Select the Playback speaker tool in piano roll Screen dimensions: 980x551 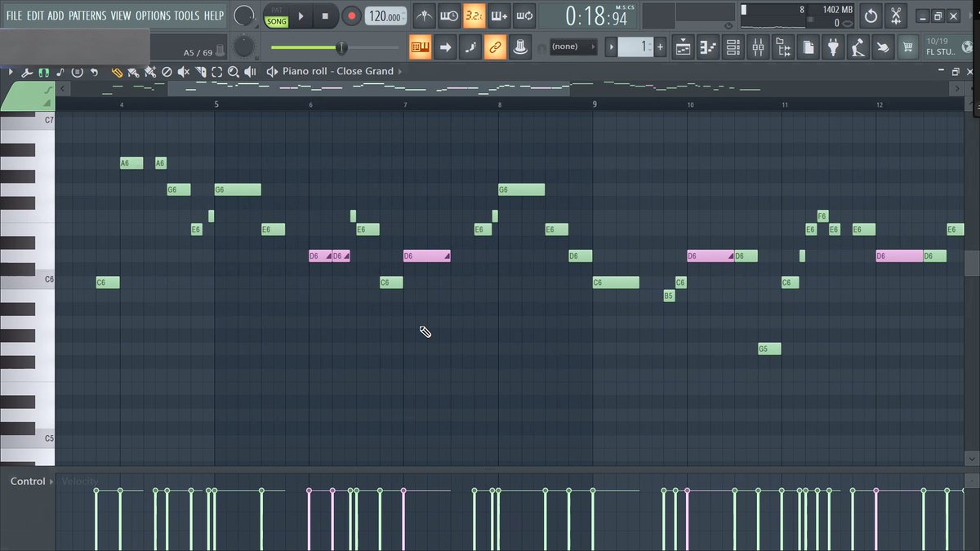(250, 72)
